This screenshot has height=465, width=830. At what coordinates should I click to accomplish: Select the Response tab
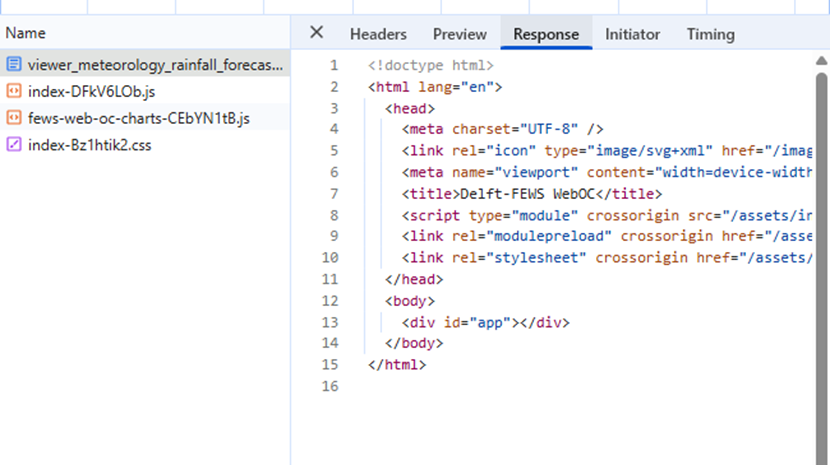click(x=545, y=34)
